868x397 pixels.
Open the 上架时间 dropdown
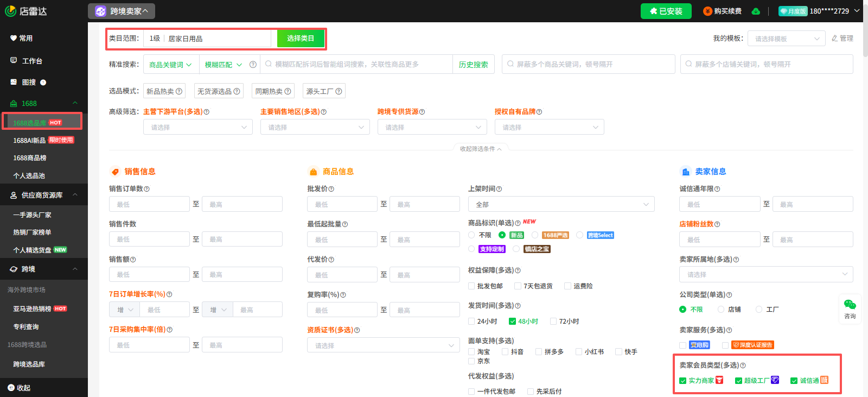click(561, 204)
